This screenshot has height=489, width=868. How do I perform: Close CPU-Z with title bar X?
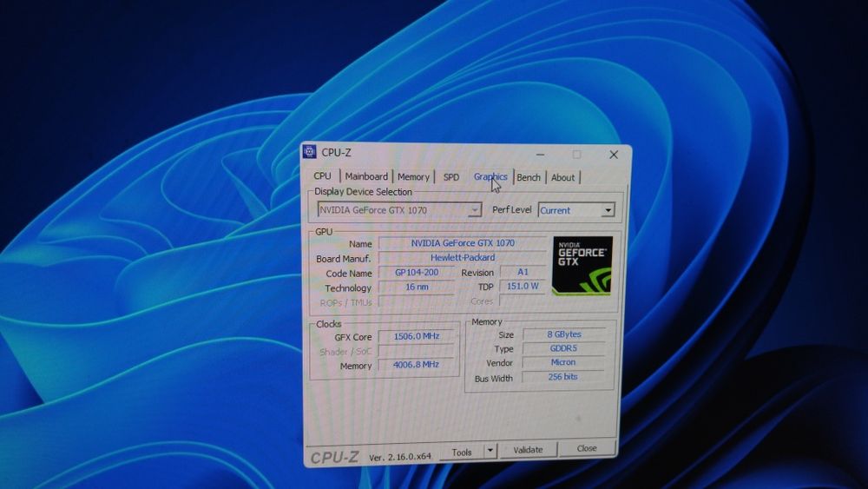[614, 155]
